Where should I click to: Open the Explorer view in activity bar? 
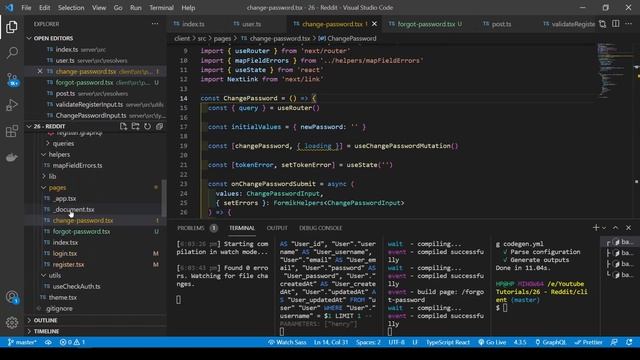pyautogui.click(x=12, y=27)
